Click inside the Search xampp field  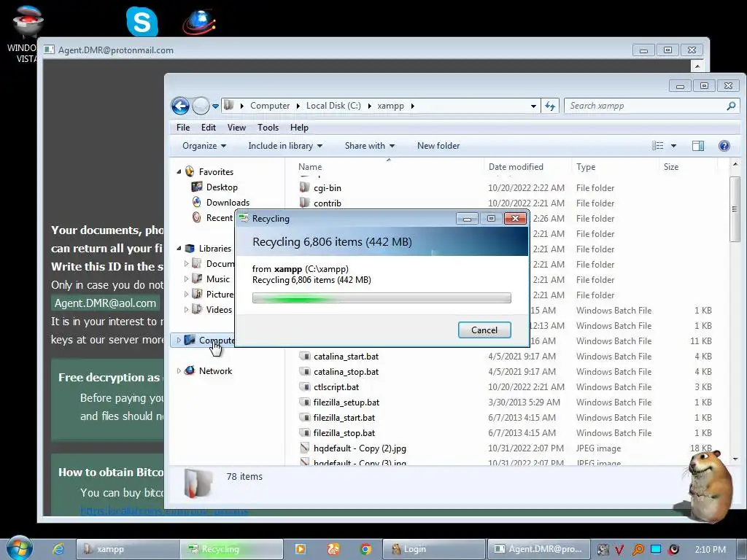(x=646, y=106)
